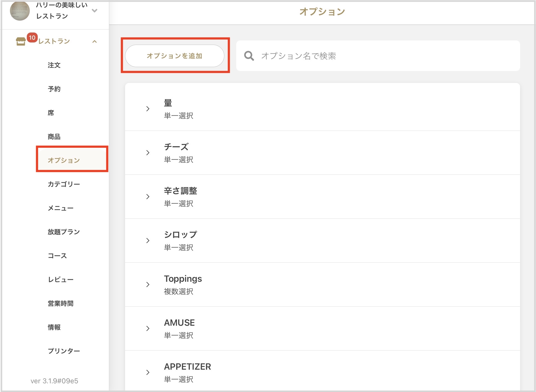Focus the オプション名で検索 search field

(x=378, y=56)
